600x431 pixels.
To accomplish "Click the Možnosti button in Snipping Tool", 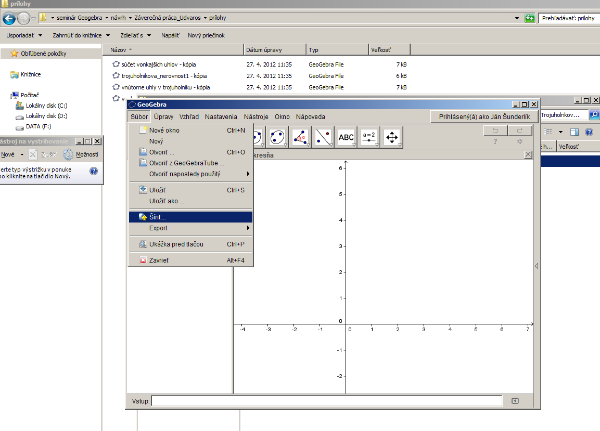I will coord(81,155).
